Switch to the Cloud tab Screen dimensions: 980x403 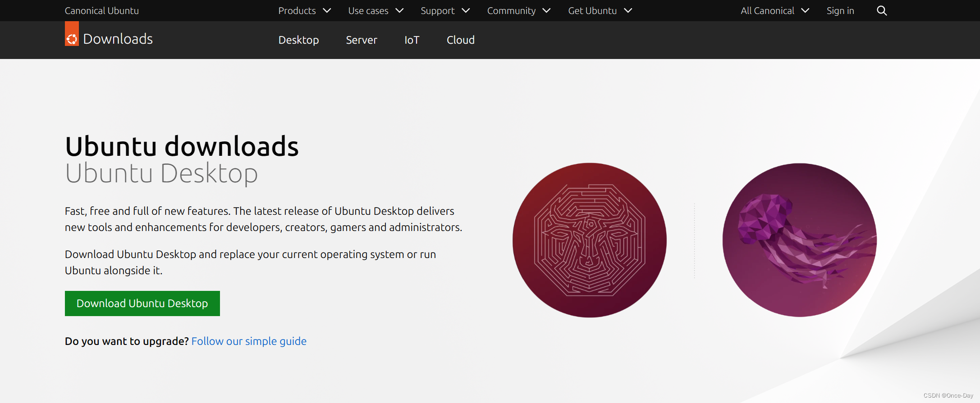coord(461,40)
